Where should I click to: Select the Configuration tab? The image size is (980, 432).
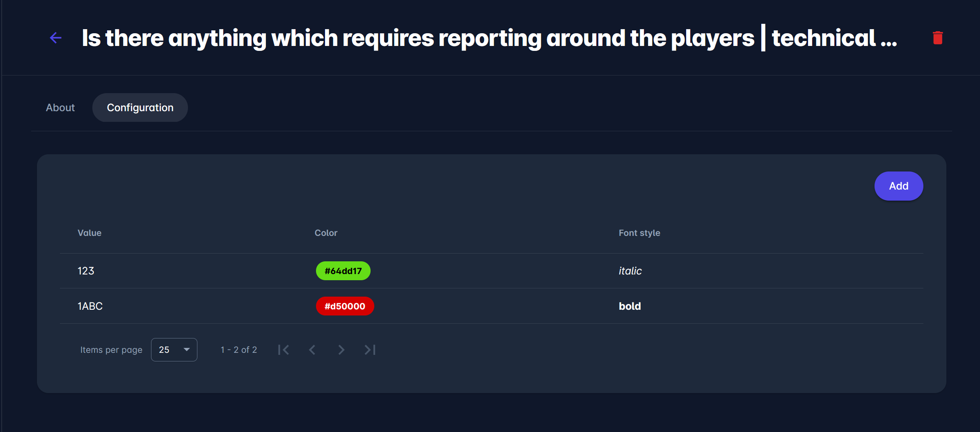click(140, 107)
